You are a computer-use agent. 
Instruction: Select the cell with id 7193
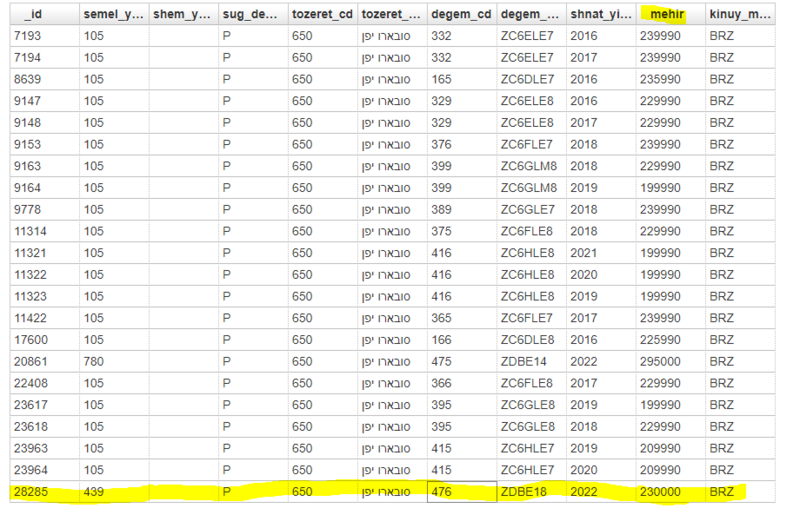click(x=44, y=36)
